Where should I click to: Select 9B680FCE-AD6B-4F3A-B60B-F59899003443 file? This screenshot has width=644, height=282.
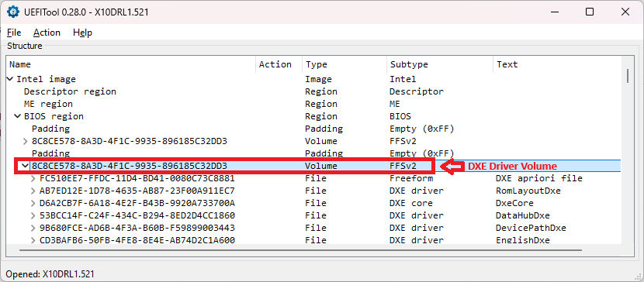137,228
